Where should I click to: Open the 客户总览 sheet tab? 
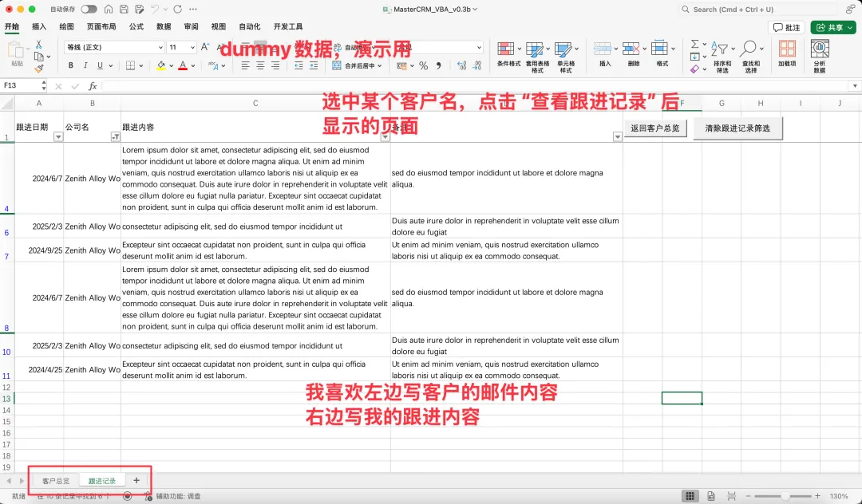coord(56,481)
